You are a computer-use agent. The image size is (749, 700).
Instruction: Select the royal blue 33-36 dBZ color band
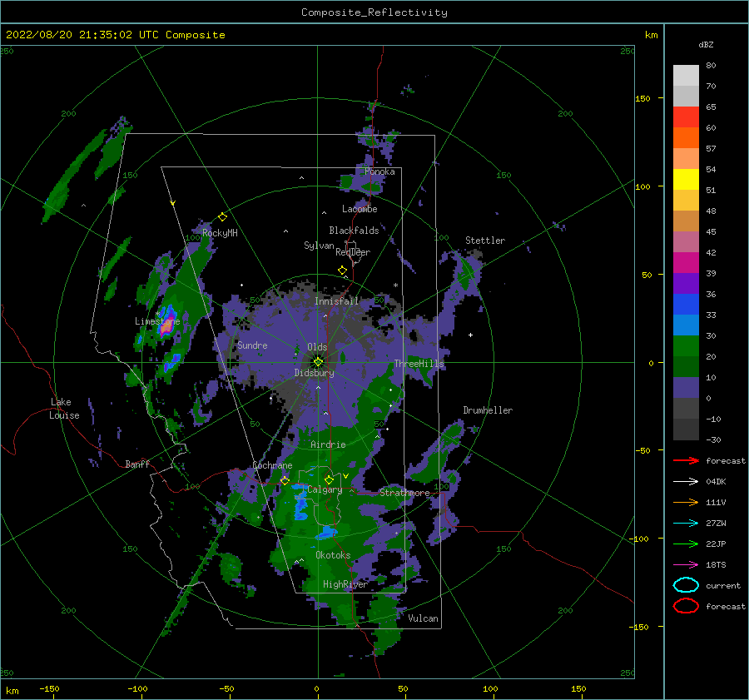[x=686, y=304]
